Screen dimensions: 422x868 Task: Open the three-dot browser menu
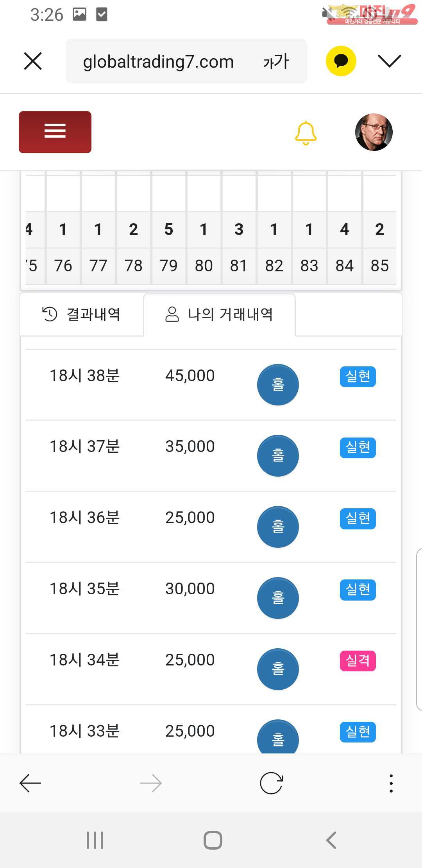[391, 783]
